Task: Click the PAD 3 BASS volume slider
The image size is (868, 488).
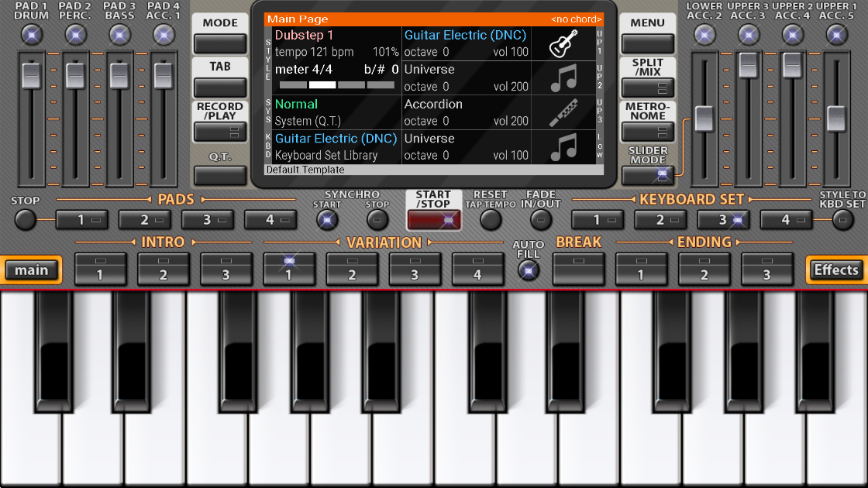Action: click(x=119, y=75)
